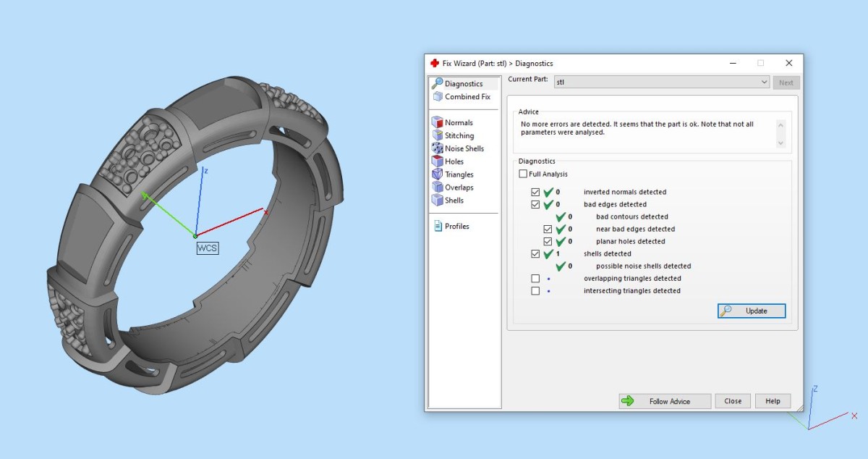This screenshot has height=459, width=868.
Task: Click the Update button
Action: point(751,311)
